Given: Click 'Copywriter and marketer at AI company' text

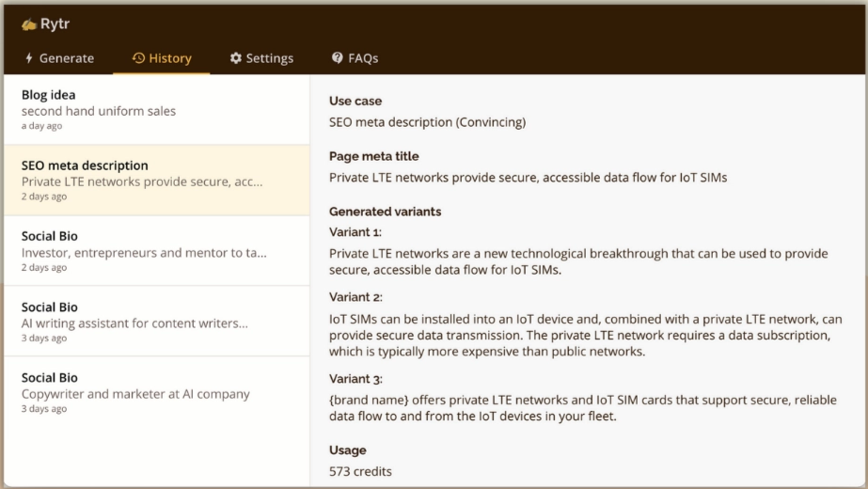Looking at the screenshot, I should point(135,394).
